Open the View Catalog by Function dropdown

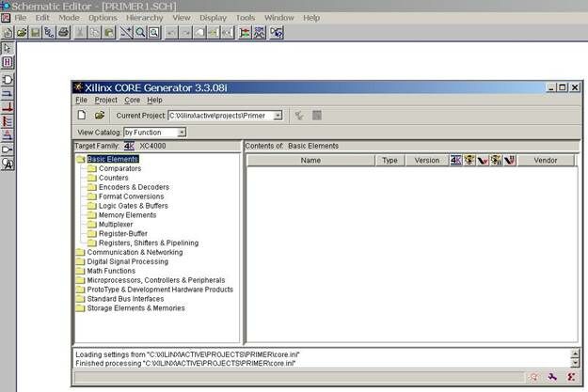click(182, 133)
